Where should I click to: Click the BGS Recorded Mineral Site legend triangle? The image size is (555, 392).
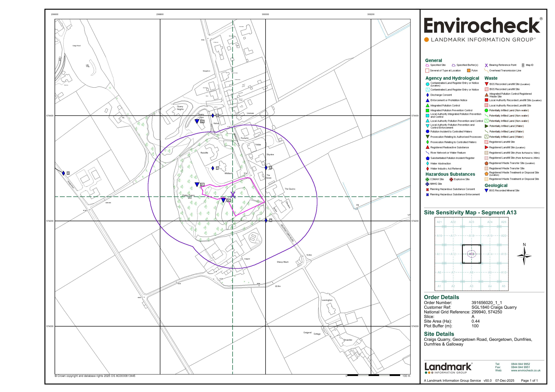[x=486, y=191]
